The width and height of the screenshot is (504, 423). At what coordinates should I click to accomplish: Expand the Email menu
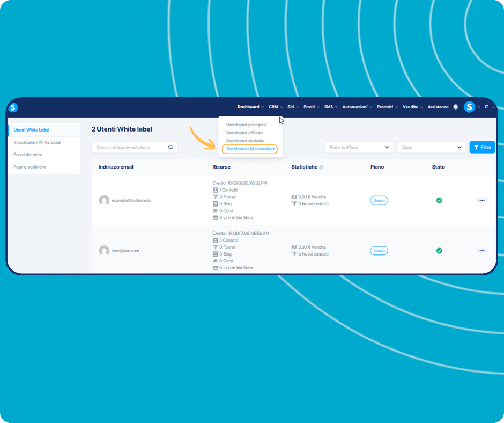(x=312, y=107)
